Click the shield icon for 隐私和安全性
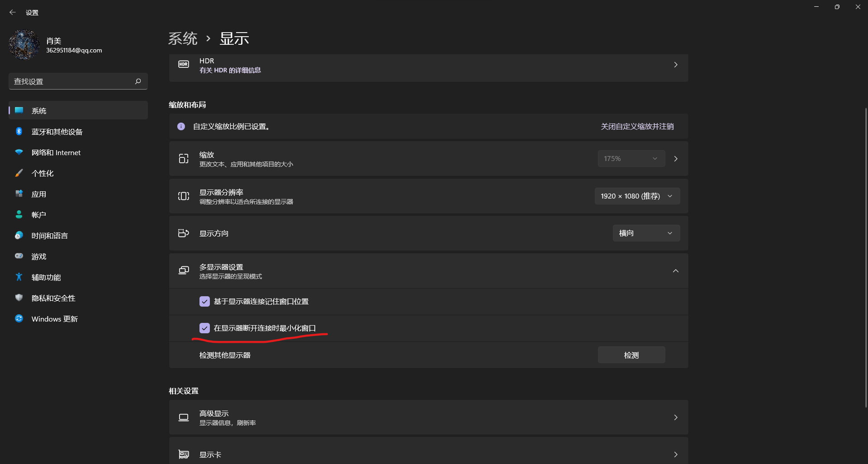Screen dimensions: 868x464 click(x=19, y=298)
